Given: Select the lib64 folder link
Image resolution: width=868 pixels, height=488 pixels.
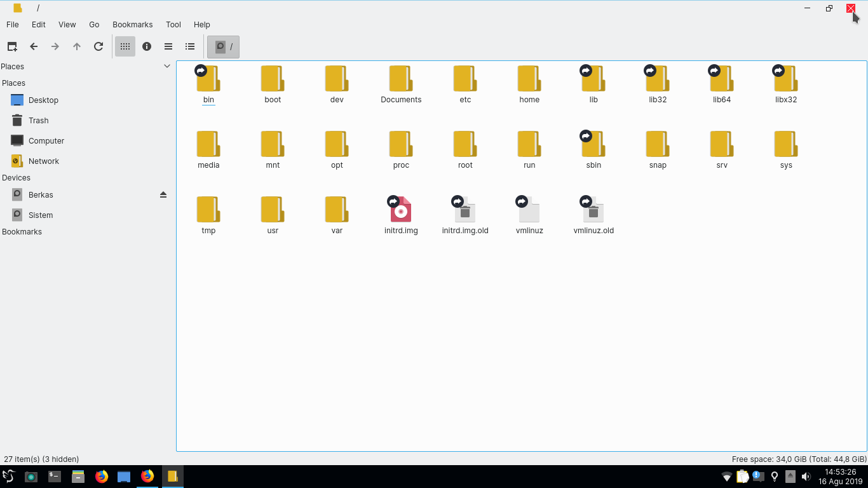Looking at the screenshot, I should tap(722, 85).
